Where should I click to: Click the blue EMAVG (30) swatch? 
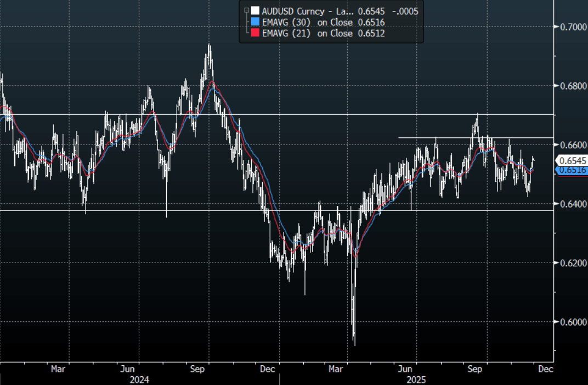[255, 22]
